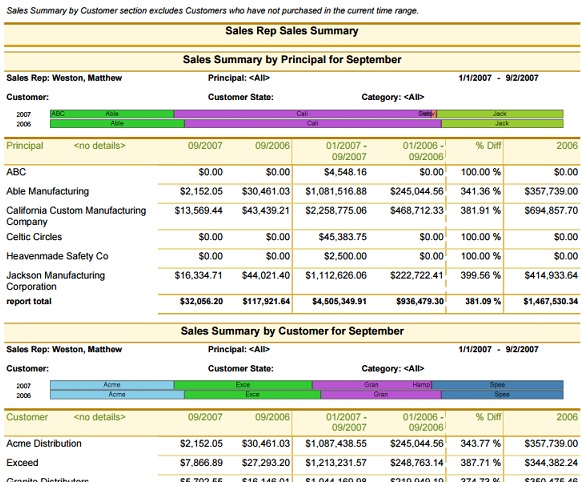Click the Jack segment in the 2006 principal bar
The width and height of the screenshot is (582, 482).
(502, 123)
